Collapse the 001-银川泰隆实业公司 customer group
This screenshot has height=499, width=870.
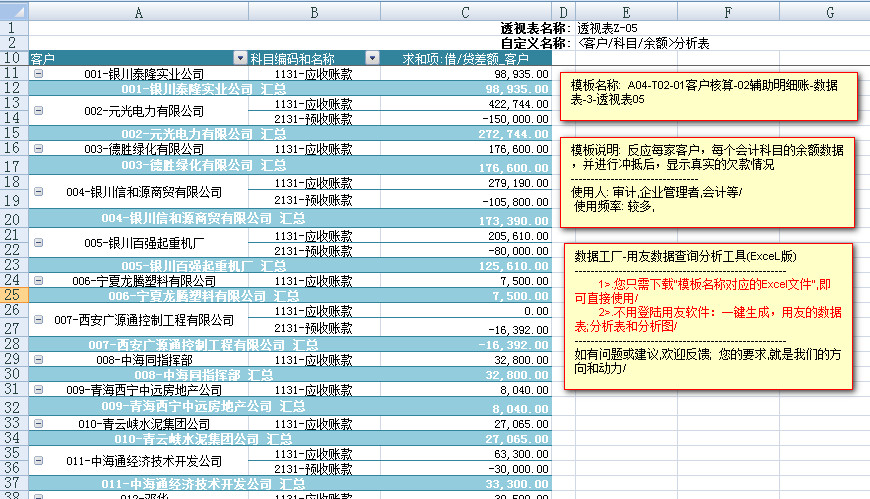[x=39, y=74]
